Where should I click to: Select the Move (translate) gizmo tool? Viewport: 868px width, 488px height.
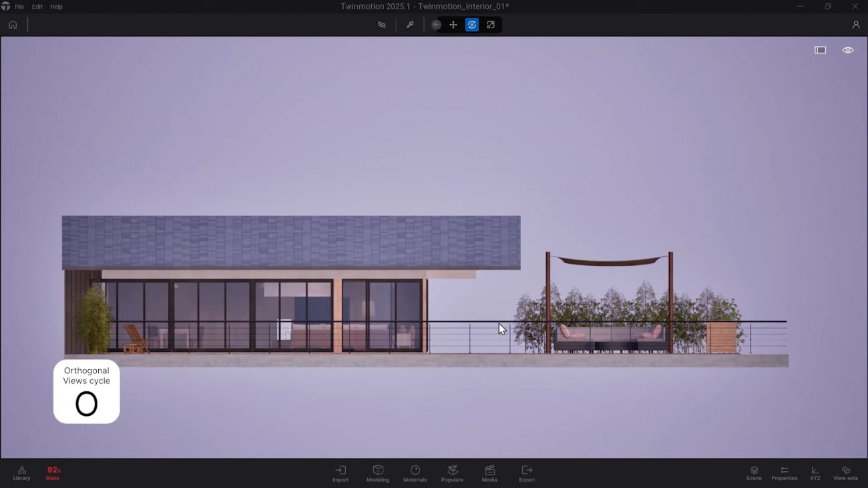point(453,25)
